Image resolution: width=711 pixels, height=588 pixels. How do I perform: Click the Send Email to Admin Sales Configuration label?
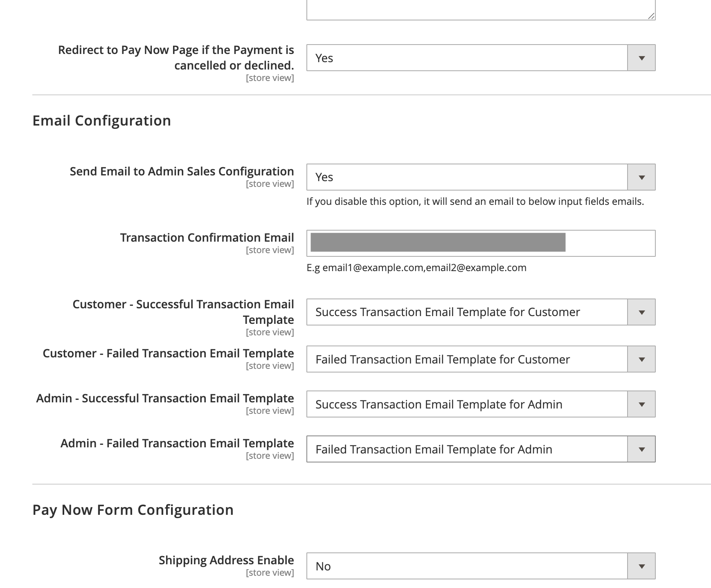(182, 171)
